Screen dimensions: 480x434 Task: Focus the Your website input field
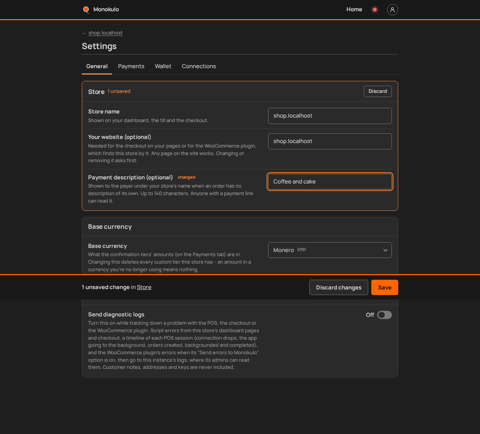tap(329, 141)
